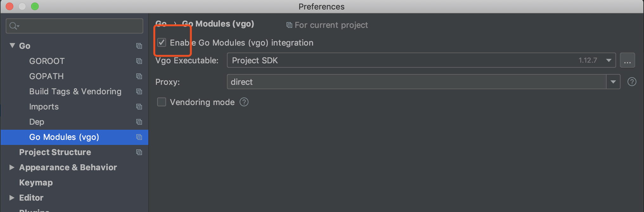Expand the Appearance & Behavior section

(12, 167)
